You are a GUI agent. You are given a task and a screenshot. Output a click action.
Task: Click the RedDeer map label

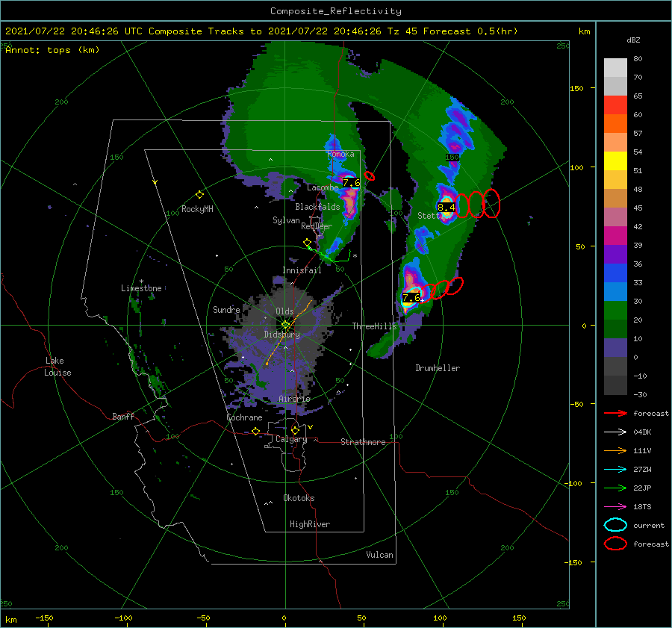(317, 226)
